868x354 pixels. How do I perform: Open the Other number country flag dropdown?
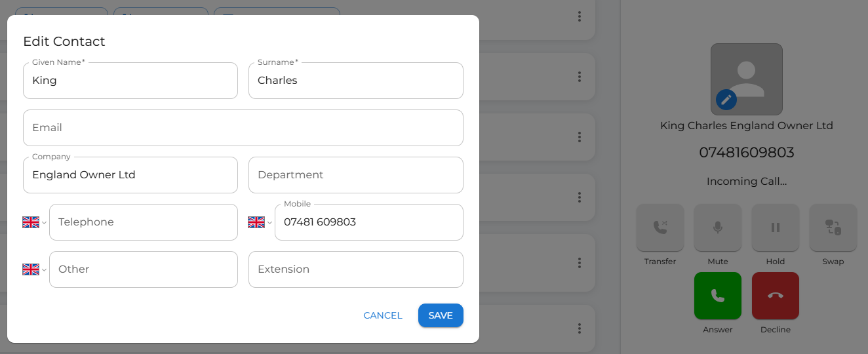tap(34, 269)
